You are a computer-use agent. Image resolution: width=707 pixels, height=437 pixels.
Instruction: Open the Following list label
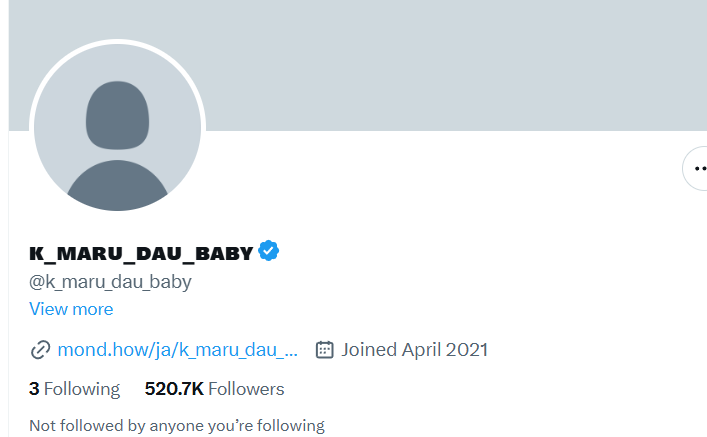82,389
